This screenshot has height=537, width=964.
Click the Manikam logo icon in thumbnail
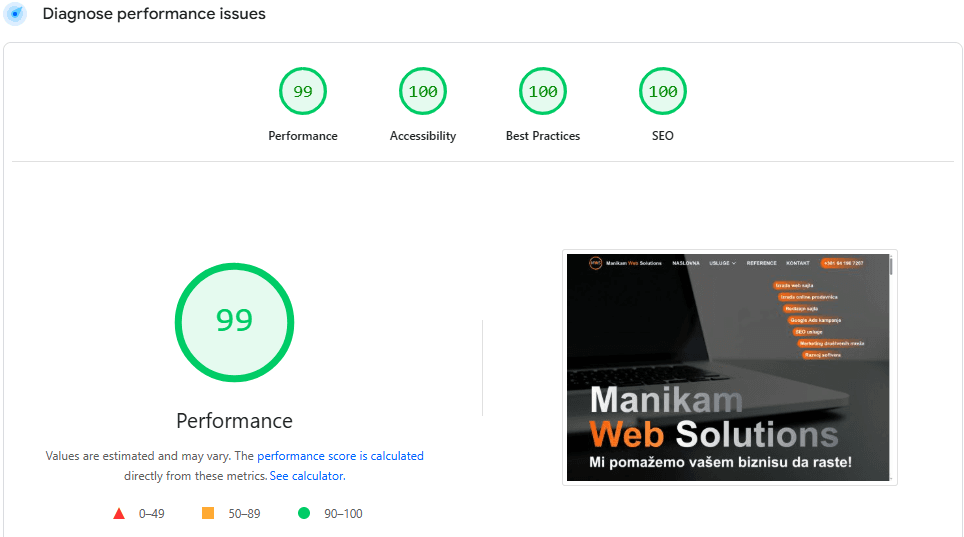(x=595, y=263)
